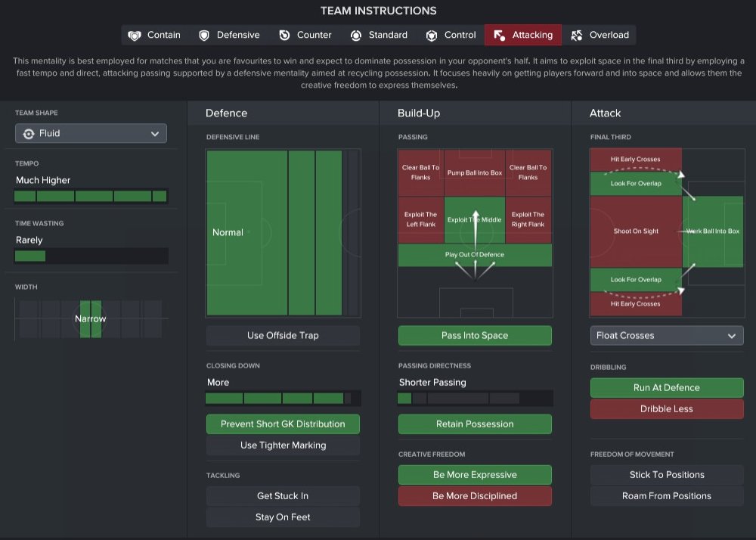This screenshot has height=540, width=756.
Task: Enable Get Stuck In tackling
Action: pyautogui.click(x=283, y=495)
